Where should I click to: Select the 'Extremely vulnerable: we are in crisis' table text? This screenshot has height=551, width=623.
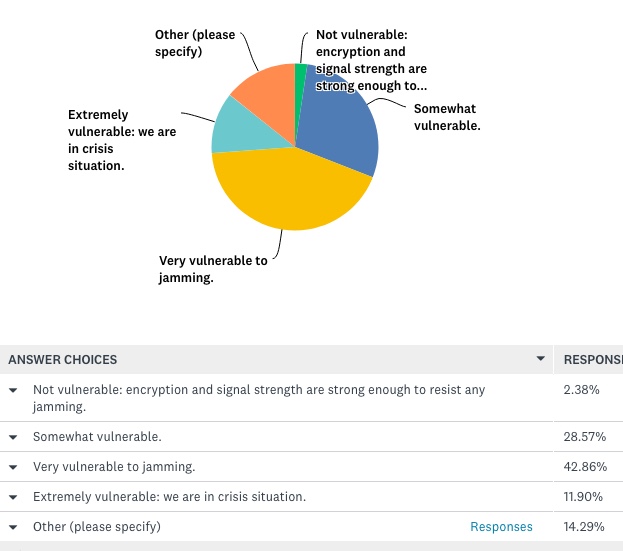169,497
